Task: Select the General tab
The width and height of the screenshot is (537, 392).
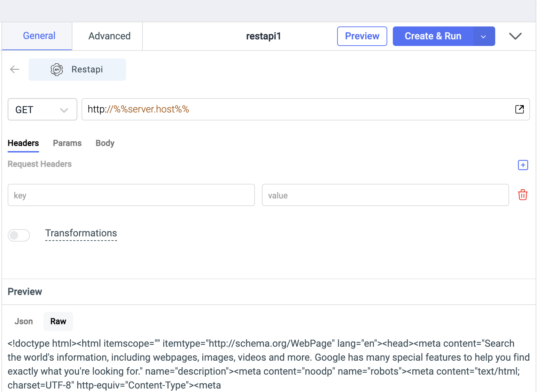Action: pos(39,36)
